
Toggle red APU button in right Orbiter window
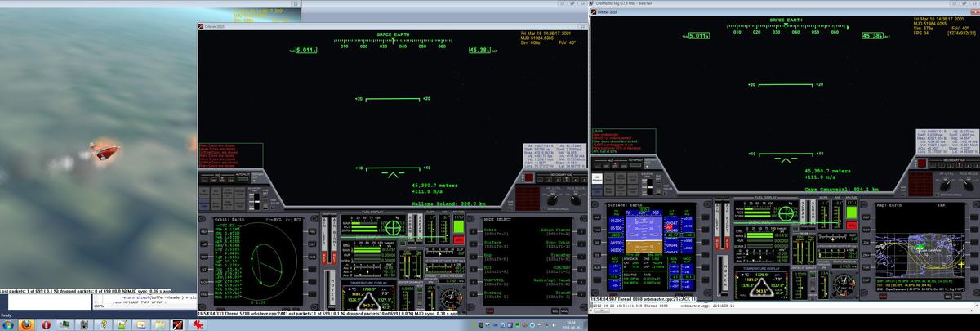point(851,226)
